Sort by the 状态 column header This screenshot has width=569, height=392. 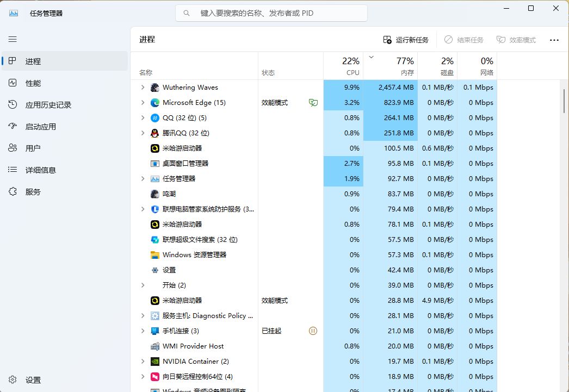pos(290,66)
